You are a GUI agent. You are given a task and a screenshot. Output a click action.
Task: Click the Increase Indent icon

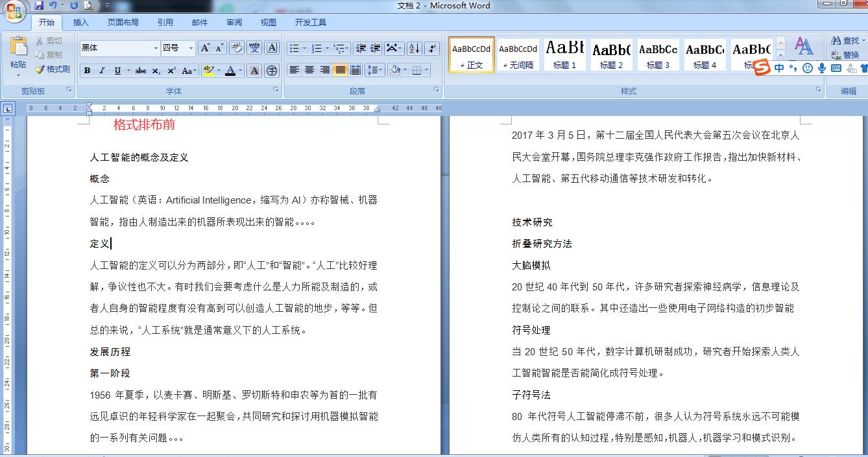coord(375,48)
